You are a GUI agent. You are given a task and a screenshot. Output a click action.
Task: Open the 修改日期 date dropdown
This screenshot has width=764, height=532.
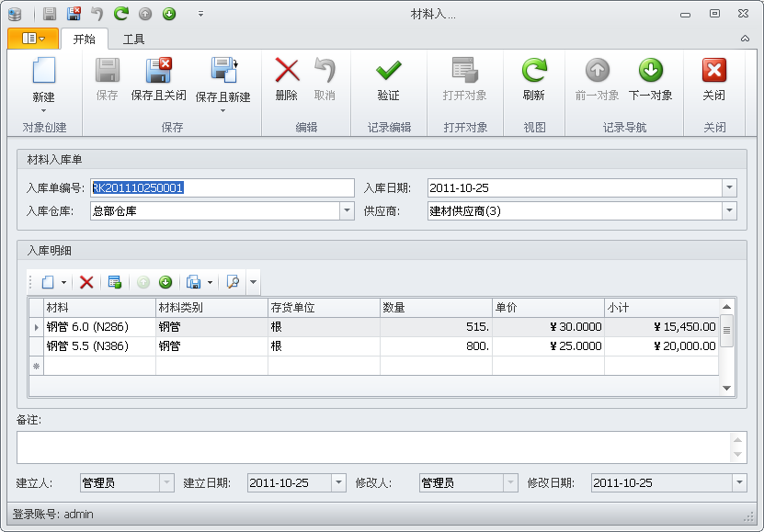[x=739, y=482]
